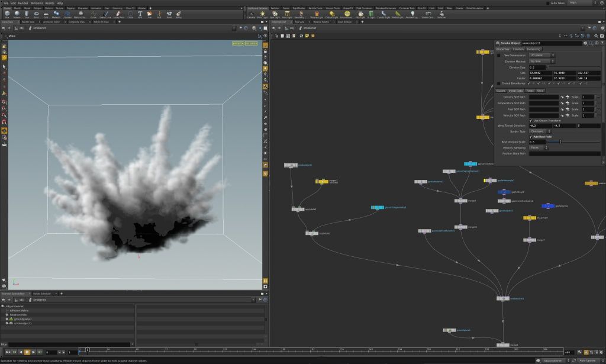Open the viewport persp camera dropdown
606x364 pixels.
(238, 43)
